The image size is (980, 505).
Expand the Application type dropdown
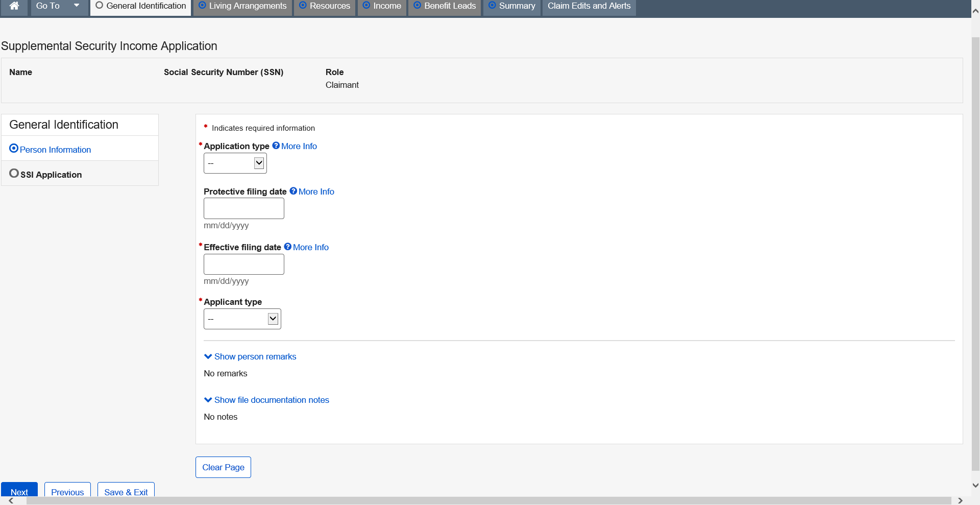point(235,163)
